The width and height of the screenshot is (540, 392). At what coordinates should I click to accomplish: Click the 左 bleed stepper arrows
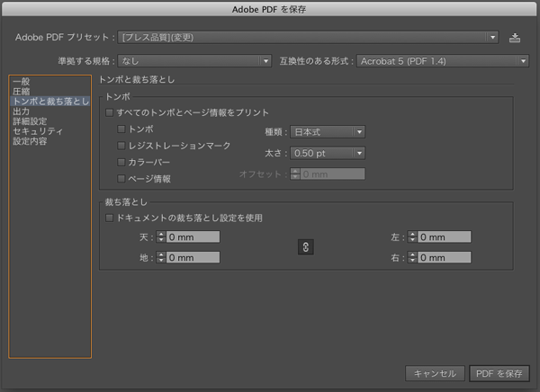pos(413,237)
